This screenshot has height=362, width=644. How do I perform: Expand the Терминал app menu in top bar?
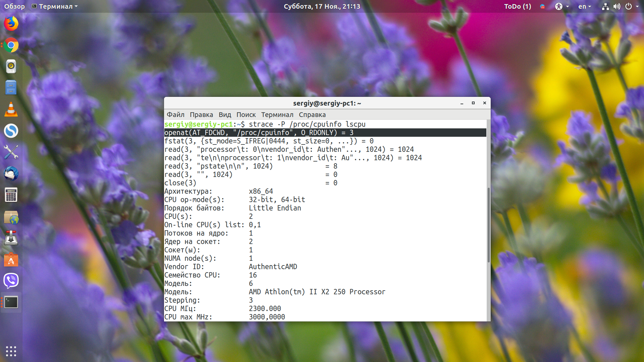(55, 6)
